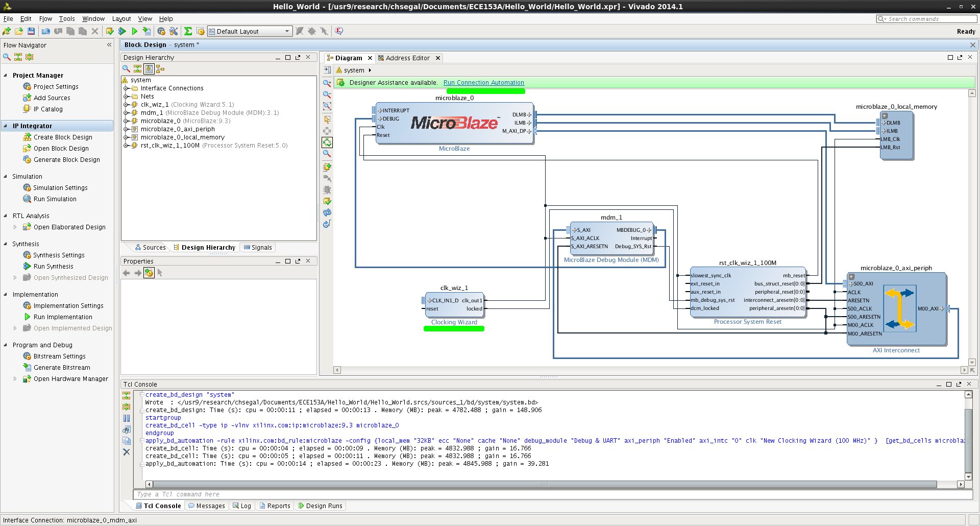Click the green sigma Project Summary icon
The width and height of the screenshot is (980, 526).
point(188,31)
